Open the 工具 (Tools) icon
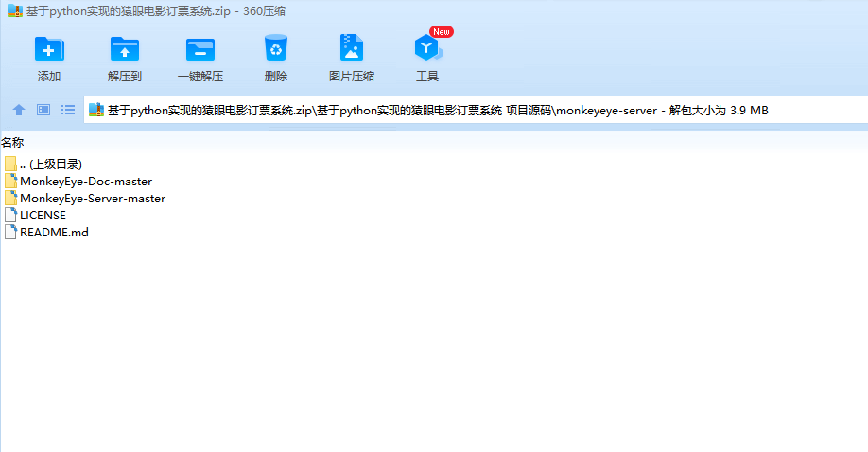Screen dimensions: 868x452 point(427,48)
